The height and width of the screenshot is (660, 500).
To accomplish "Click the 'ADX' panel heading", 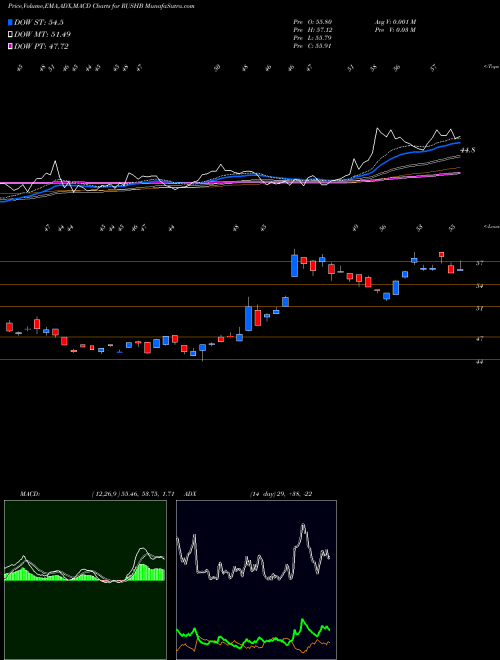I will [190, 494].
